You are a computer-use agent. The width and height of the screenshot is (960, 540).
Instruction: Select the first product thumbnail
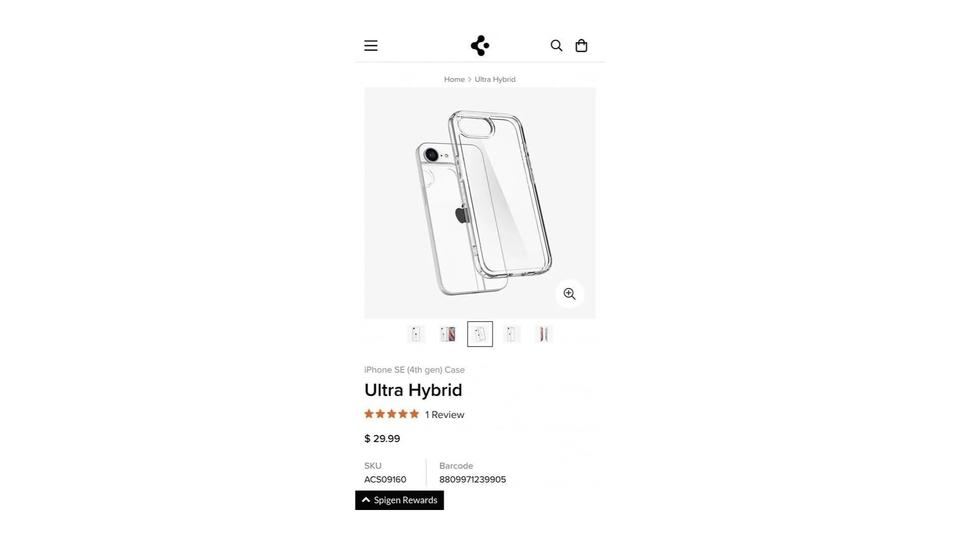416,334
